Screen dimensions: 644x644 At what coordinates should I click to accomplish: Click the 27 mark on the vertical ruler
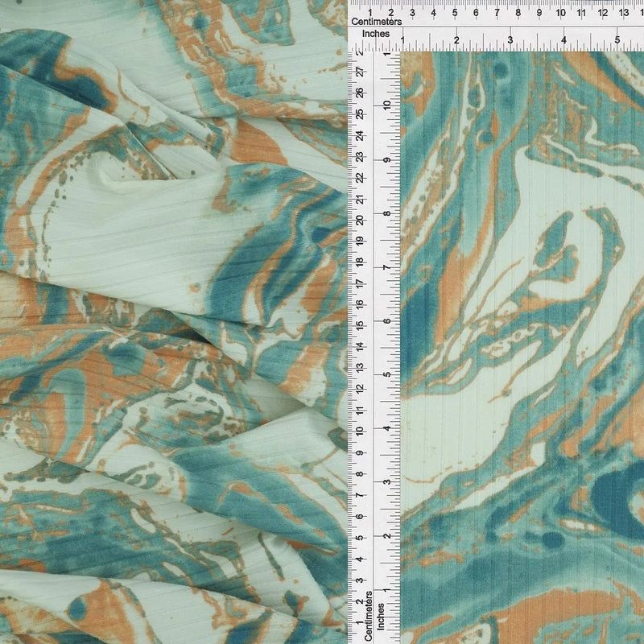pos(360,72)
